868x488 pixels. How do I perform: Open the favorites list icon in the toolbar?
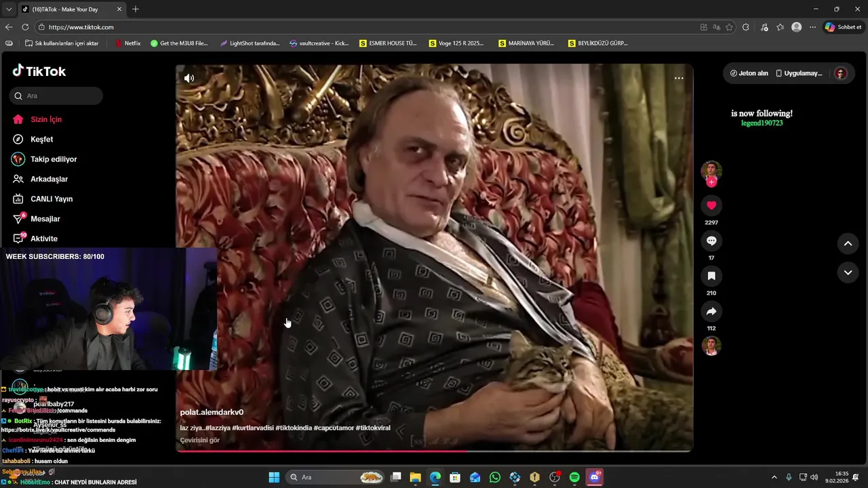tap(780, 27)
